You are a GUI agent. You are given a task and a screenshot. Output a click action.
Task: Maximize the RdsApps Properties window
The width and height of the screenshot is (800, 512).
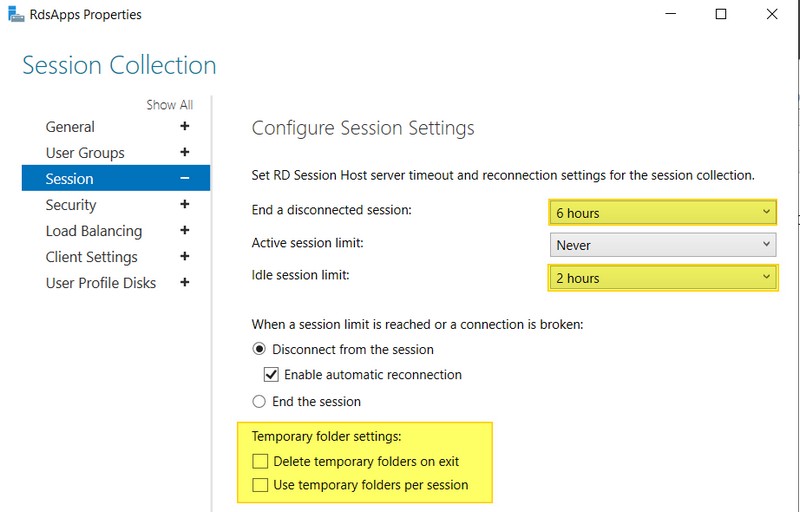[721, 15]
